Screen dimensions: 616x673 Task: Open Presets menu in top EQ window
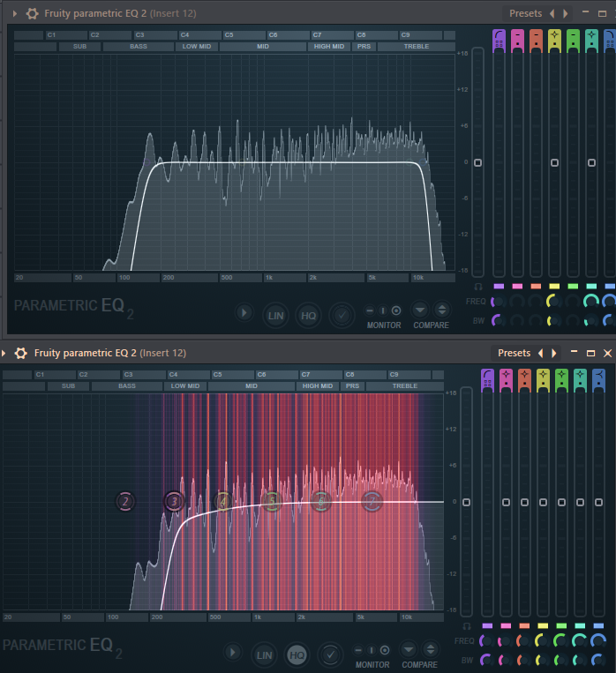pos(525,13)
